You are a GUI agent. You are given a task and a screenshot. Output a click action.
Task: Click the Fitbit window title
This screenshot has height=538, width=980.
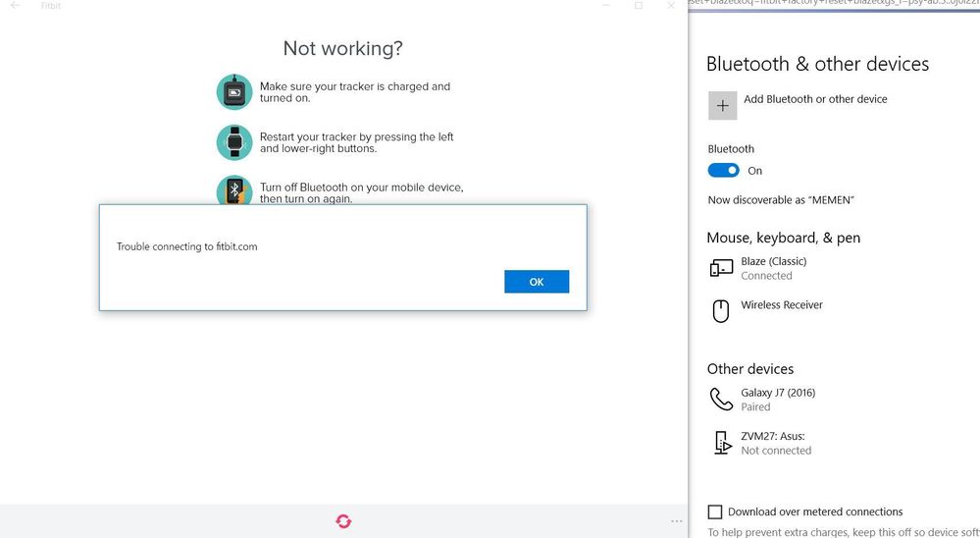pos(51,5)
